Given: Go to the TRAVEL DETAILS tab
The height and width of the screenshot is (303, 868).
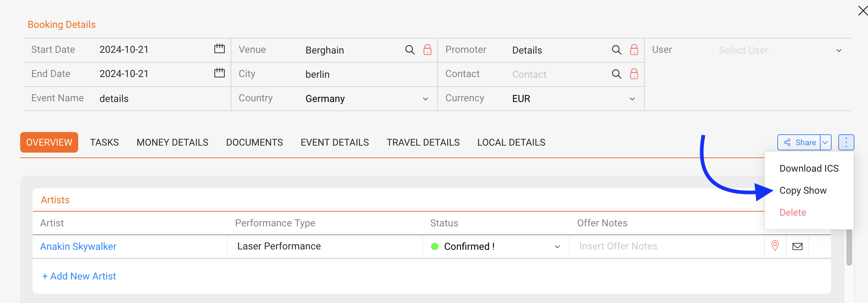Looking at the screenshot, I should 423,142.
